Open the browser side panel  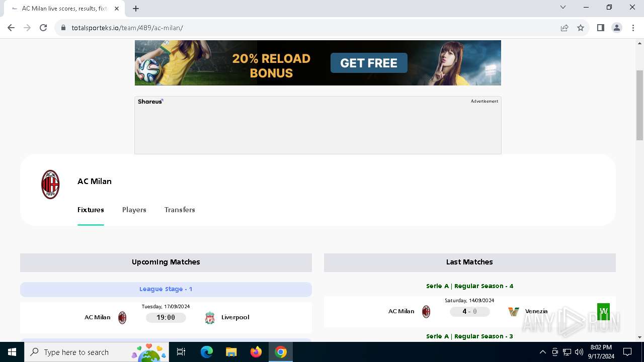click(600, 28)
